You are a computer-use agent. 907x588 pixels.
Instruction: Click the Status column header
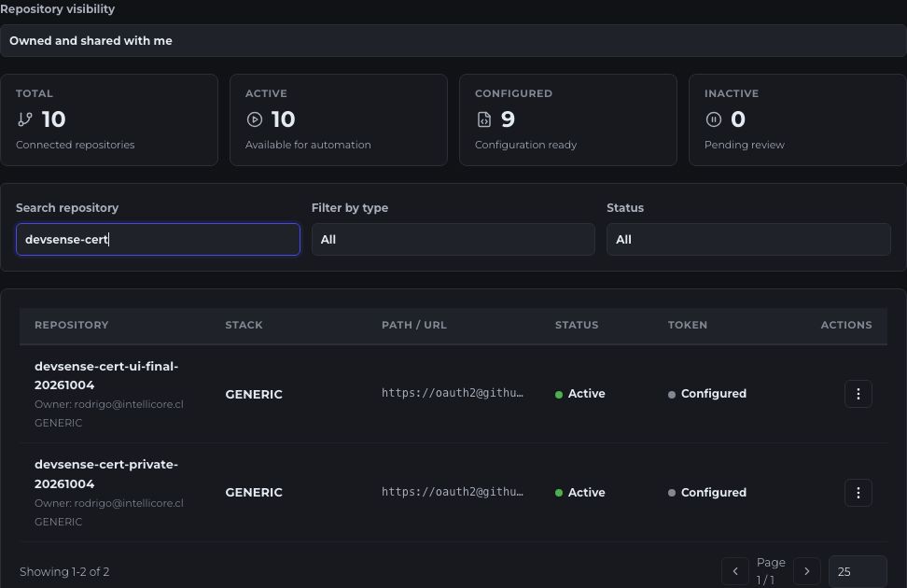(x=577, y=325)
